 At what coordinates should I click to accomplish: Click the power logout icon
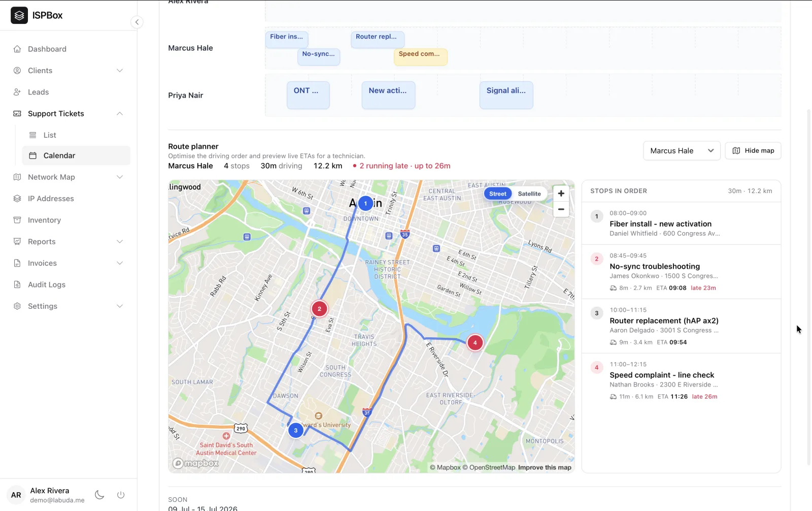tap(121, 495)
